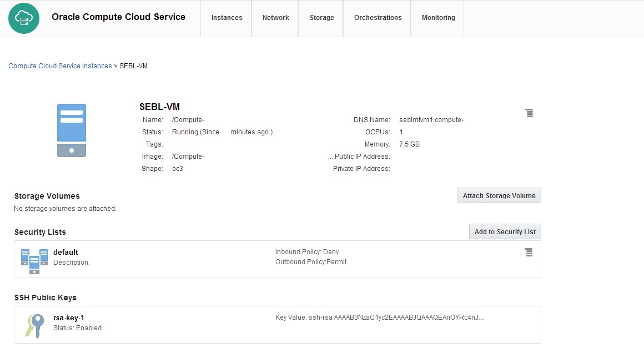Follow the Compute Cloud Service Instances breadcrumb link
The image size is (644, 363).
[60, 65]
